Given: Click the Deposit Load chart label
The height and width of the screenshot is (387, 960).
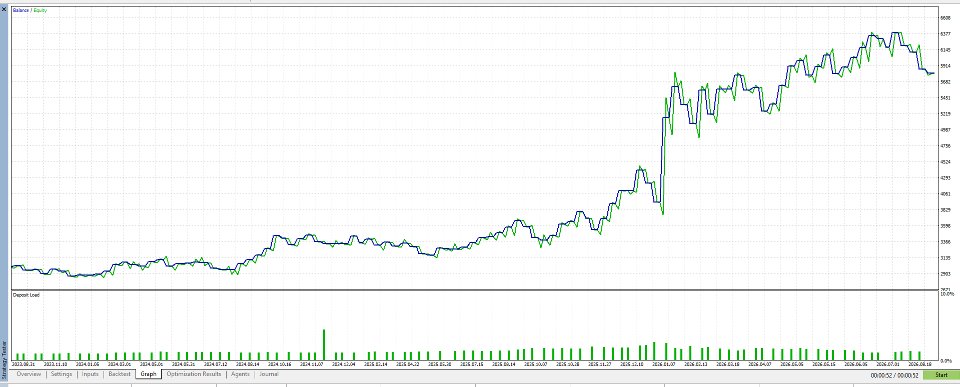Looking at the screenshot, I should 26,295.
